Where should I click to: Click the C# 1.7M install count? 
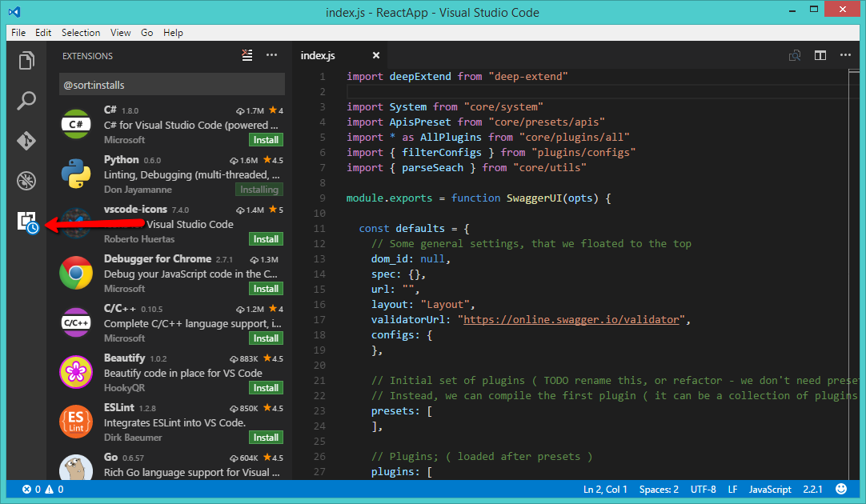click(x=251, y=110)
